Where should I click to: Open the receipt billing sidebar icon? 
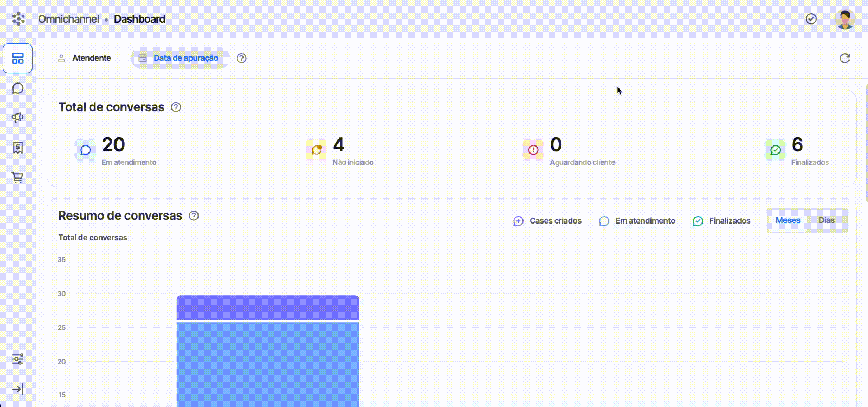pyautogui.click(x=18, y=148)
